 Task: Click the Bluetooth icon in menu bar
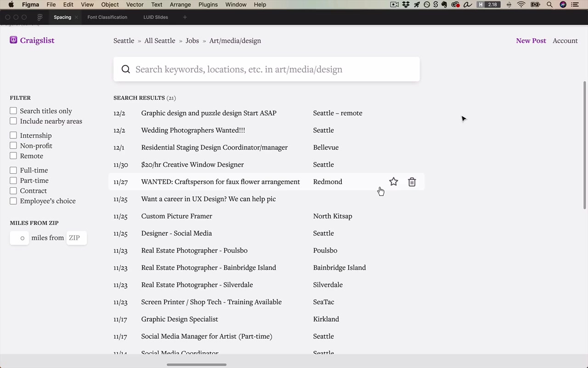pyautogui.click(x=509, y=5)
